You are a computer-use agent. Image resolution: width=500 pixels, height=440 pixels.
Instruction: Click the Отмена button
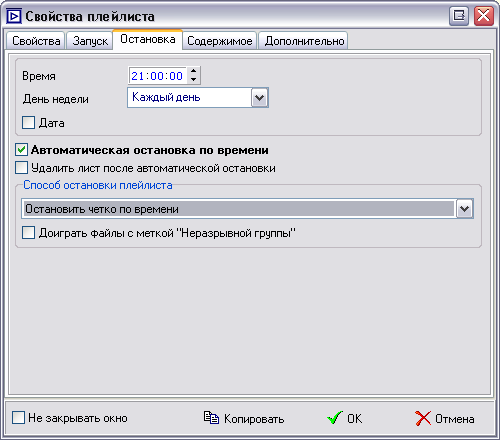click(445, 418)
